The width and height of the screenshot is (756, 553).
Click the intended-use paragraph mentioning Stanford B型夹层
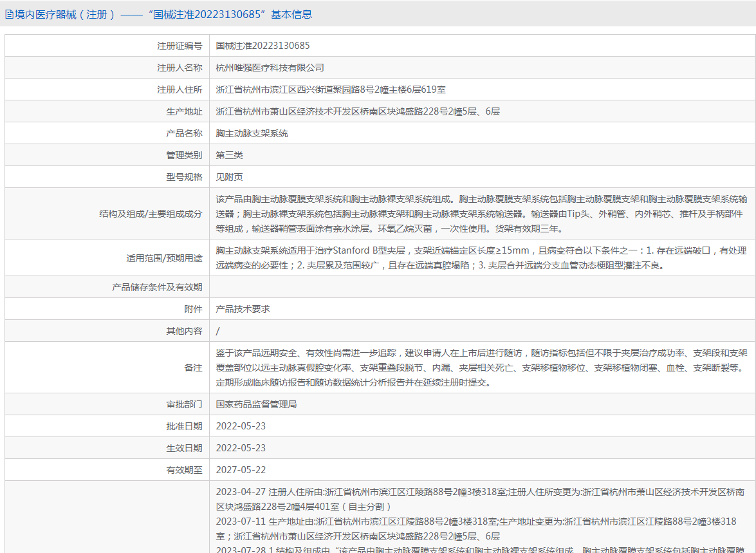pyautogui.click(x=481, y=258)
